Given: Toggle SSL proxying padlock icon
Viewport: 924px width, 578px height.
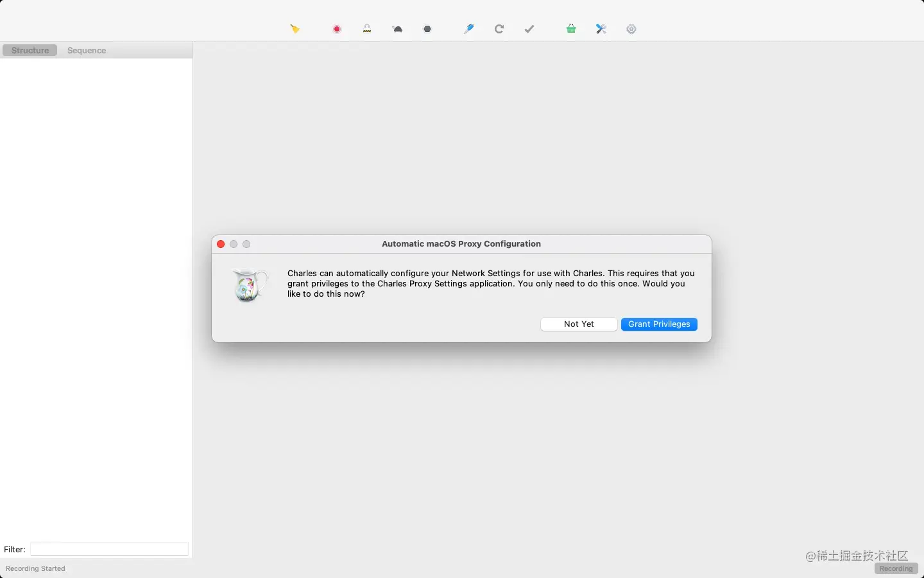Looking at the screenshot, I should point(367,29).
